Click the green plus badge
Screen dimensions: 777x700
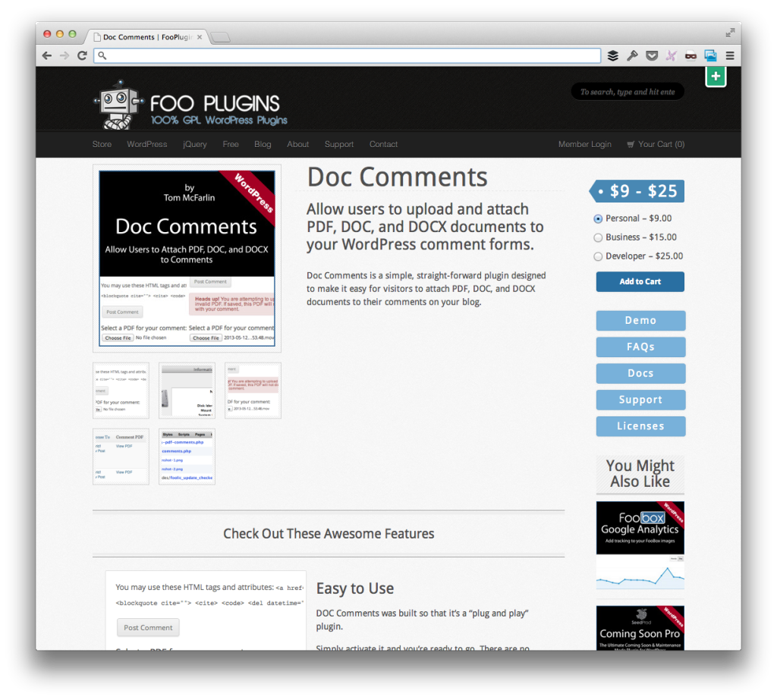(716, 77)
